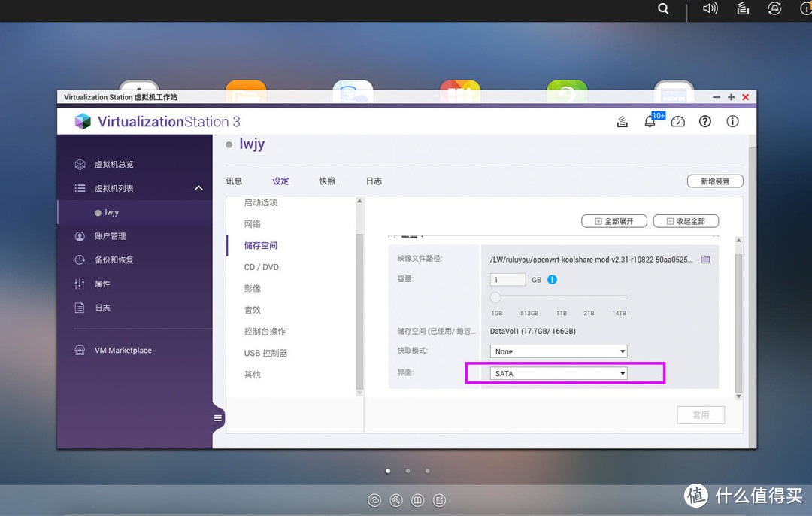Select 影像 settings category
The width and height of the screenshot is (812, 516).
pyautogui.click(x=253, y=289)
